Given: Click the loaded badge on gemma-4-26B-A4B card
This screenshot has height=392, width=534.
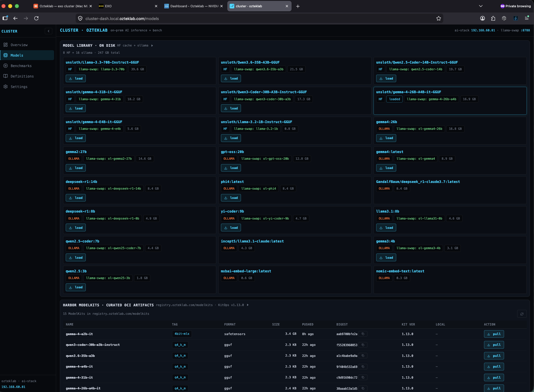Looking at the screenshot, I should tap(394, 99).
